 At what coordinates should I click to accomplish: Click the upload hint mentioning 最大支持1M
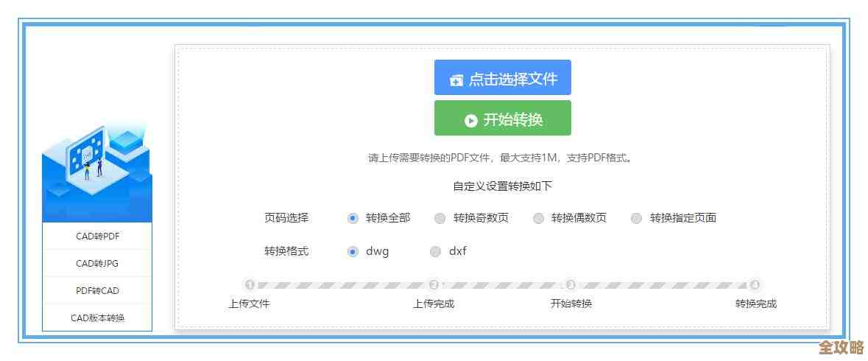(x=501, y=158)
